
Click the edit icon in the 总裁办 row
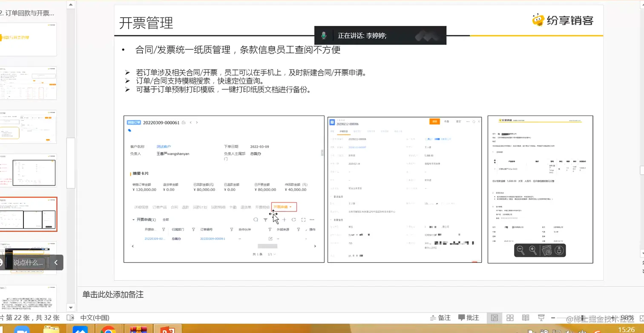point(270,238)
